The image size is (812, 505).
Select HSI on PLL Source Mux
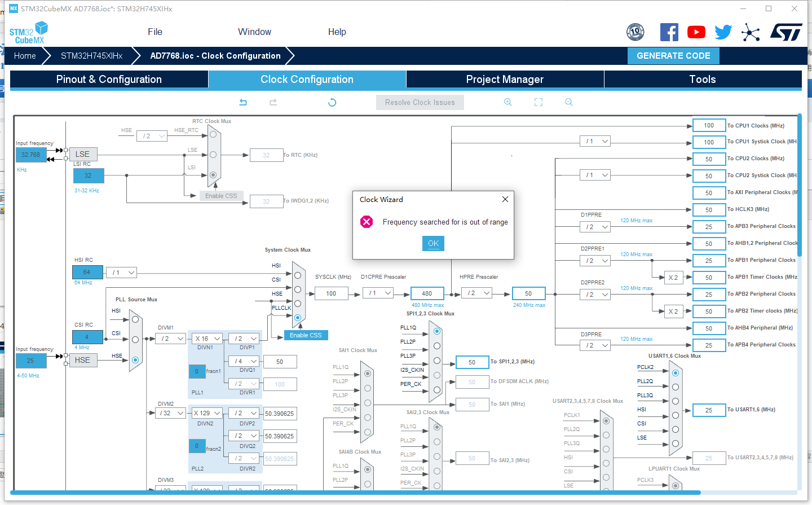point(135,319)
